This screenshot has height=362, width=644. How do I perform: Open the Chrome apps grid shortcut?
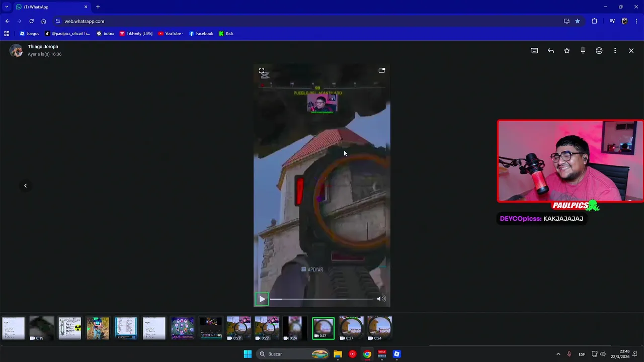click(7, 34)
